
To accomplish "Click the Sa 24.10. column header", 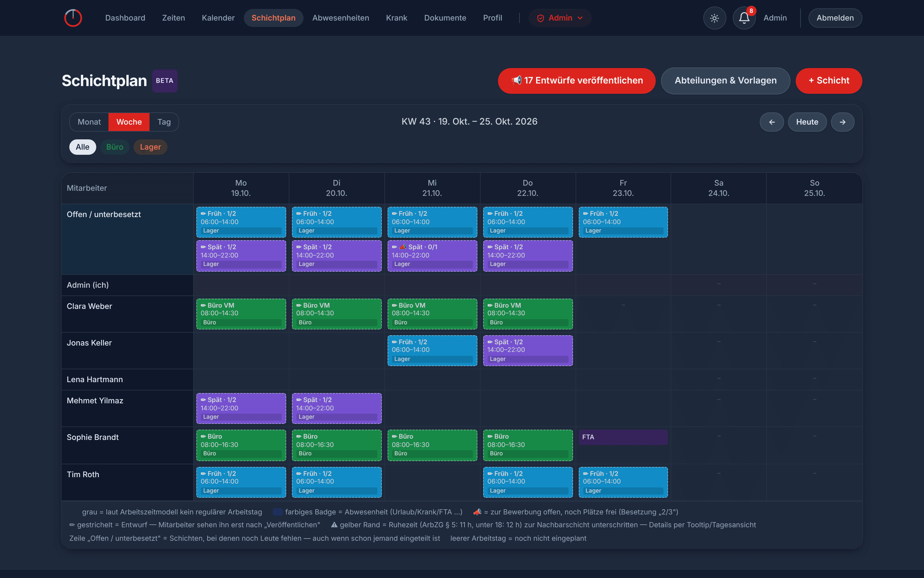I will [719, 188].
